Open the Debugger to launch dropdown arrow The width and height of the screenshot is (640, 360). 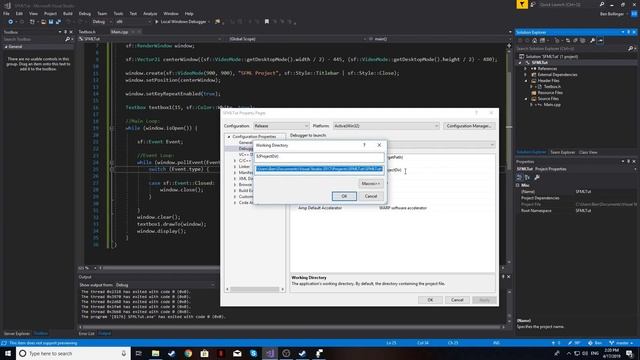click(492, 145)
